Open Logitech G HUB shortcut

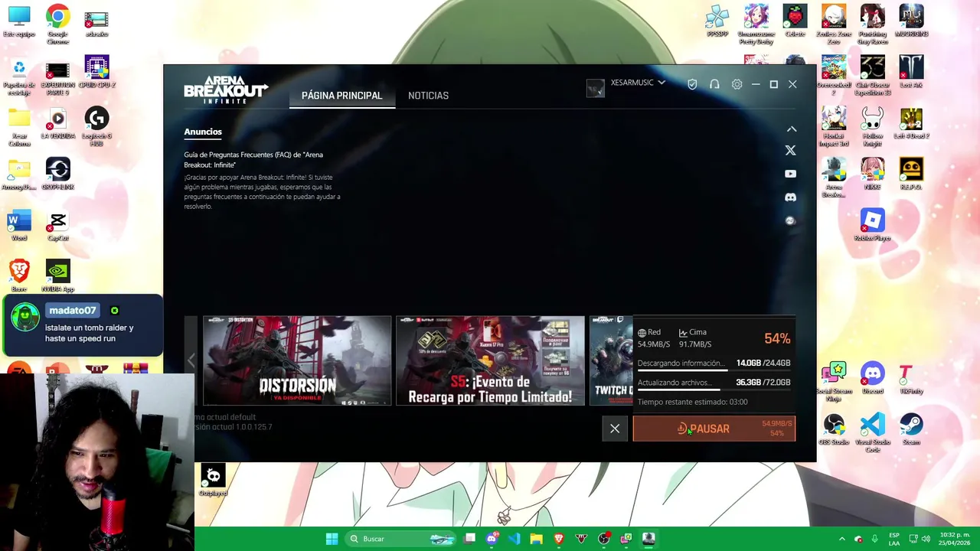click(x=96, y=126)
